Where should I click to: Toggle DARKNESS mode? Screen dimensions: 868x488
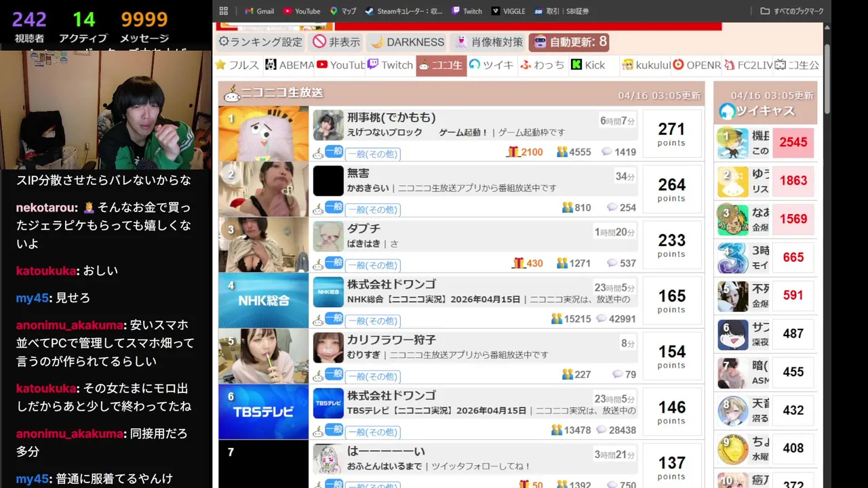click(408, 42)
